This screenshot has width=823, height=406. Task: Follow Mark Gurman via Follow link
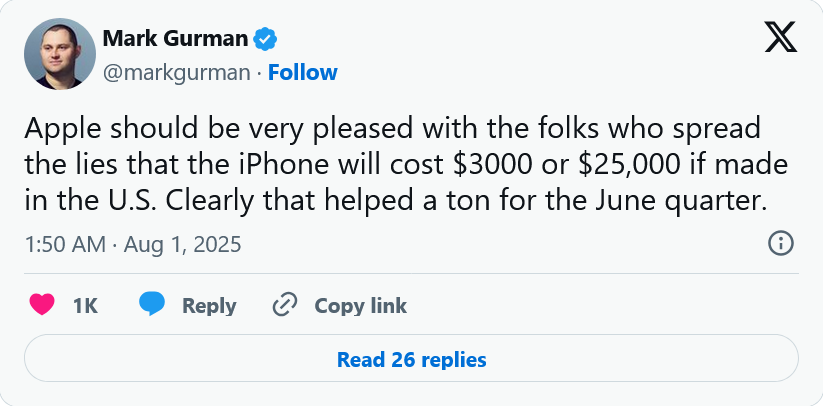(x=303, y=73)
